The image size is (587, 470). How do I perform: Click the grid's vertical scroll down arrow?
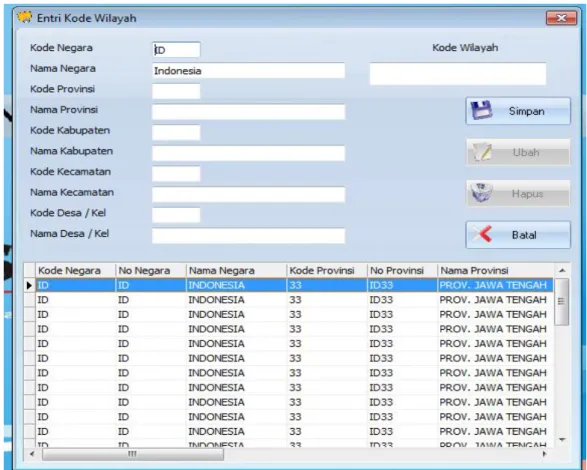click(562, 440)
